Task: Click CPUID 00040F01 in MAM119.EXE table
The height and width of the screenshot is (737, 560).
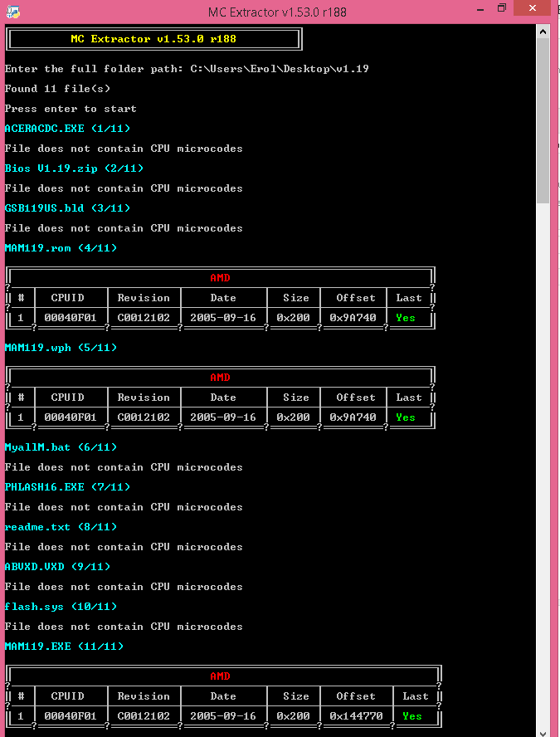Action: point(70,716)
